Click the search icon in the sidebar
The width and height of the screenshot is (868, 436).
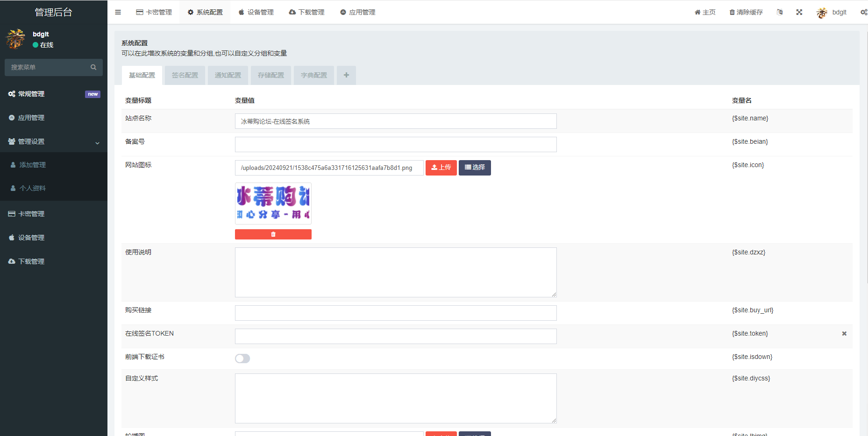(x=93, y=67)
